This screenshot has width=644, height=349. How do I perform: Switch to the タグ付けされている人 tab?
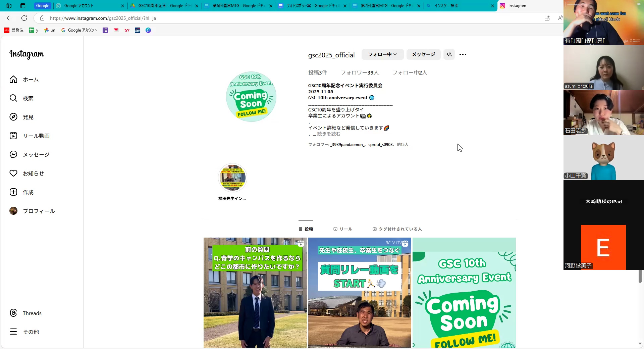click(x=397, y=229)
